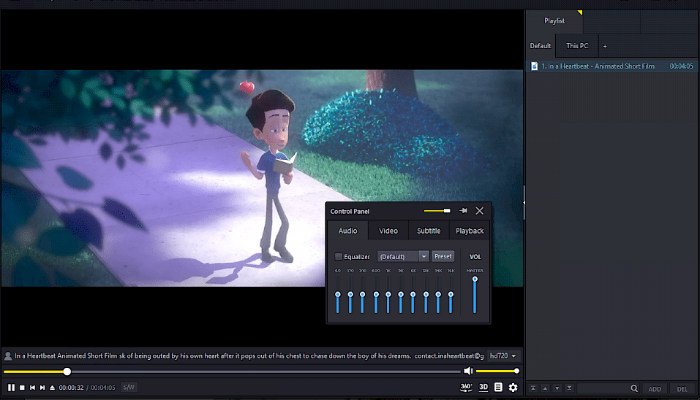Open the hd720 quality dropdown
Image resolution: width=700 pixels, height=400 pixels.
[x=503, y=355]
